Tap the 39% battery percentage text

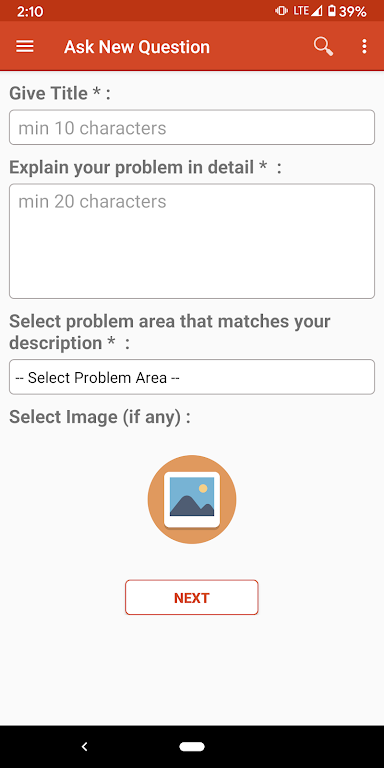(353, 11)
